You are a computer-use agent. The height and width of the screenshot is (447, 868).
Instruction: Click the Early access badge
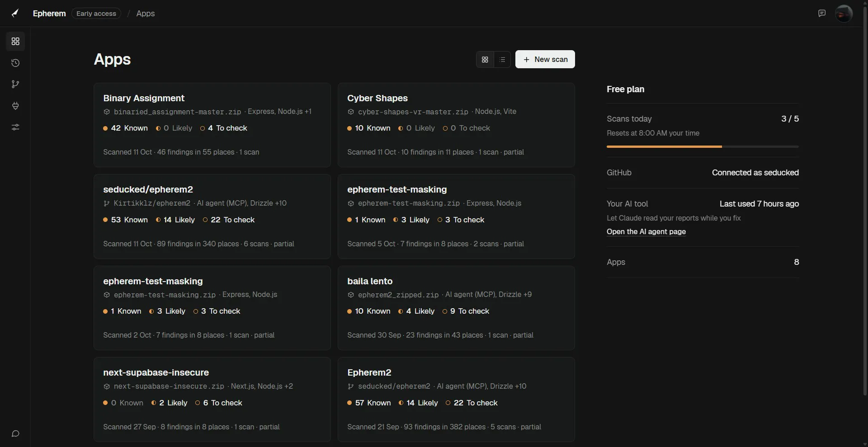point(96,14)
